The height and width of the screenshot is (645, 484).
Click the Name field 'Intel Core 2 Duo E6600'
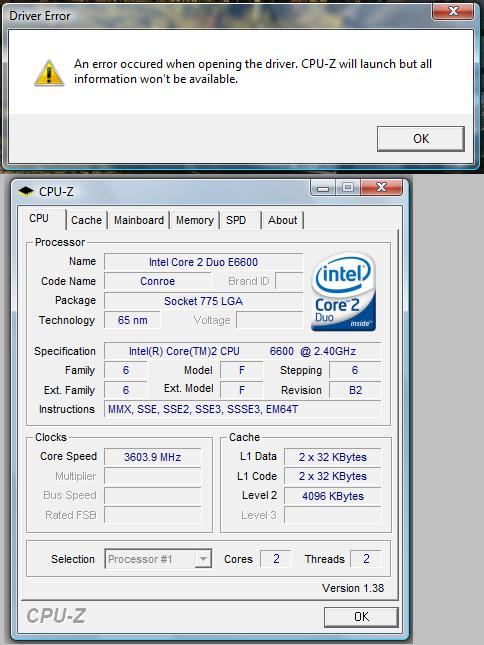[204, 262]
